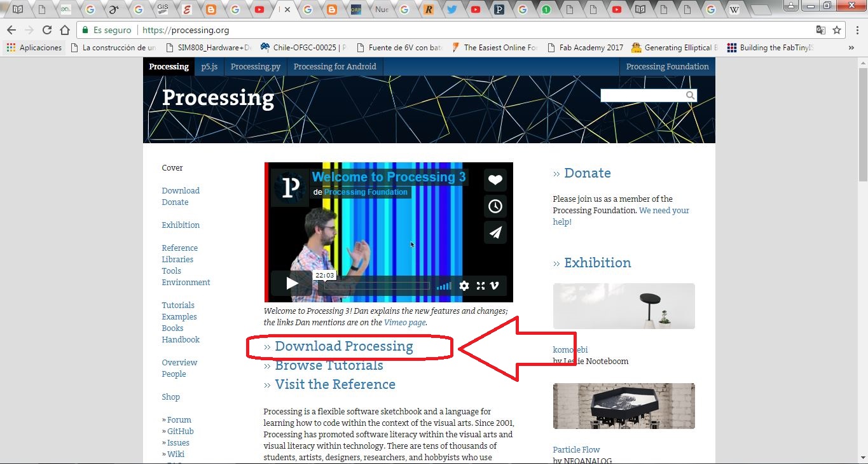This screenshot has width=868, height=464.
Task: Open Libraries in the left sidebar
Action: pyautogui.click(x=177, y=260)
